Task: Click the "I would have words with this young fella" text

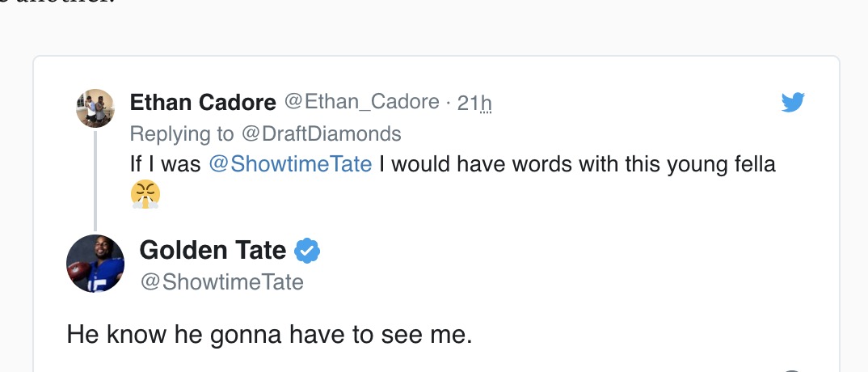Action: [577, 164]
